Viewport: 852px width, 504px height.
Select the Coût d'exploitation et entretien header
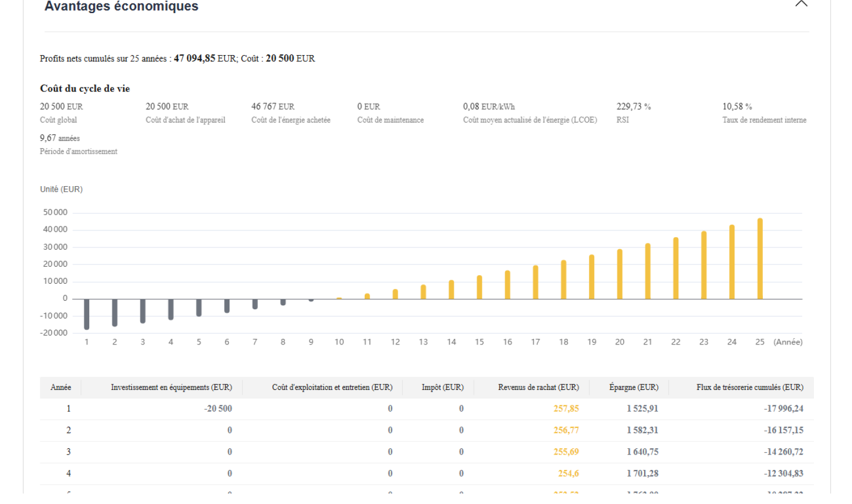click(332, 388)
